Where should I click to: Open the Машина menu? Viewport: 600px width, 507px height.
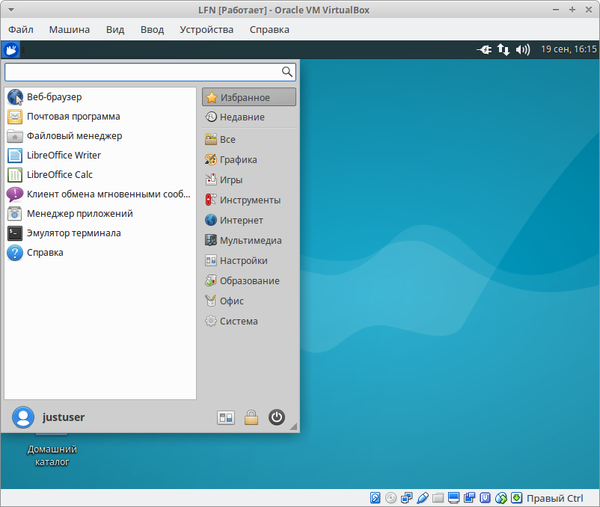click(68, 30)
